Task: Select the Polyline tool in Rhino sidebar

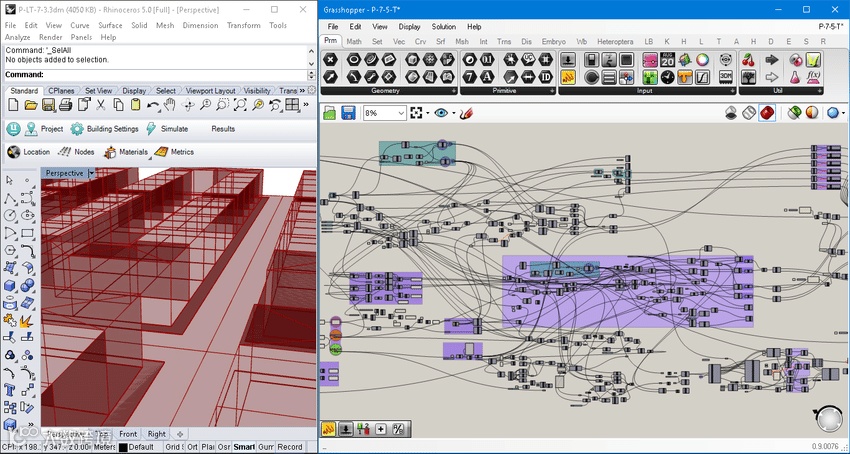Action: (10, 199)
